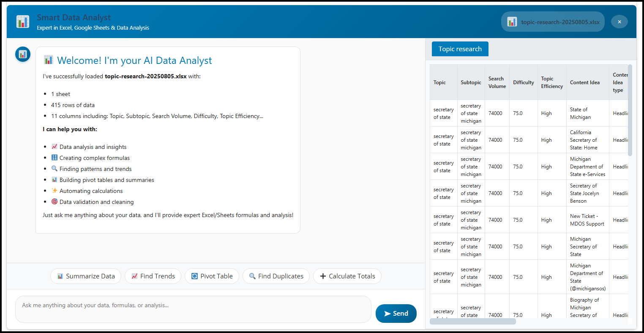The width and height of the screenshot is (644, 333).
Task: Remove the topic-research-20250805.xlsx file
Action: (619, 21)
